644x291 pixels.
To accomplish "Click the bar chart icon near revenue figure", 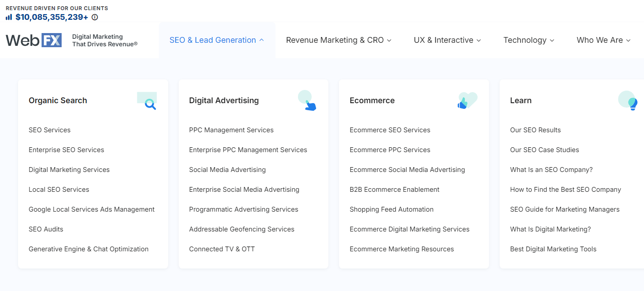I will point(8,17).
